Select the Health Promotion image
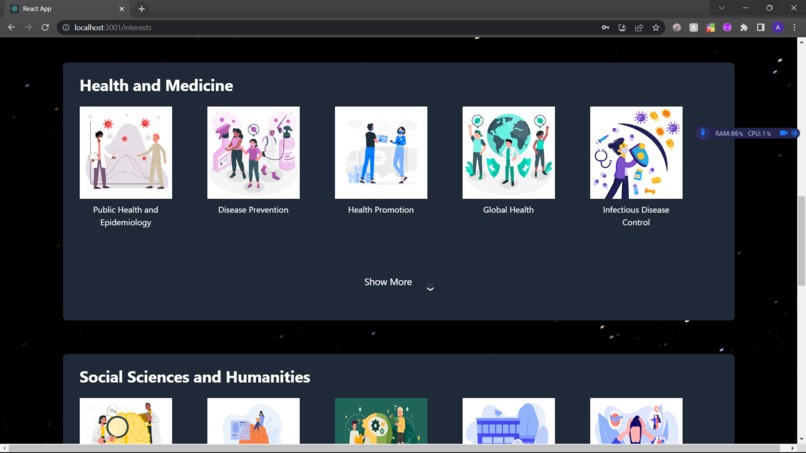806x453 pixels. 381,153
